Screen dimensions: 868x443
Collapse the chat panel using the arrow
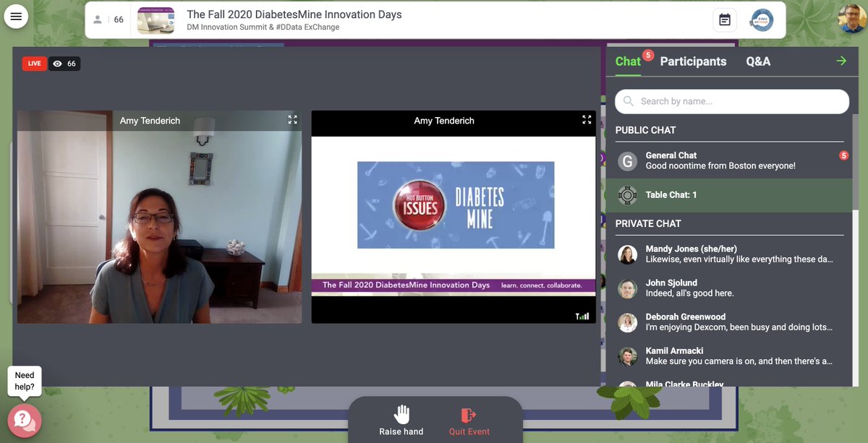click(841, 61)
